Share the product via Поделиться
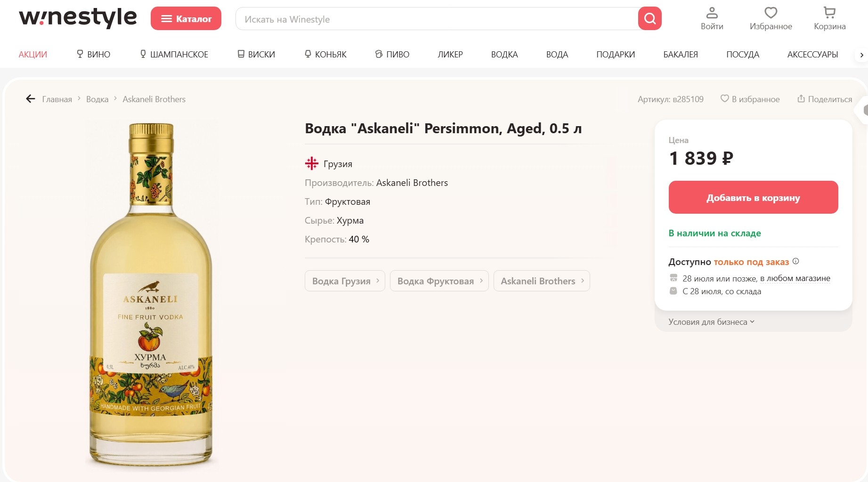The image size is (868, 482). point(825,99)
